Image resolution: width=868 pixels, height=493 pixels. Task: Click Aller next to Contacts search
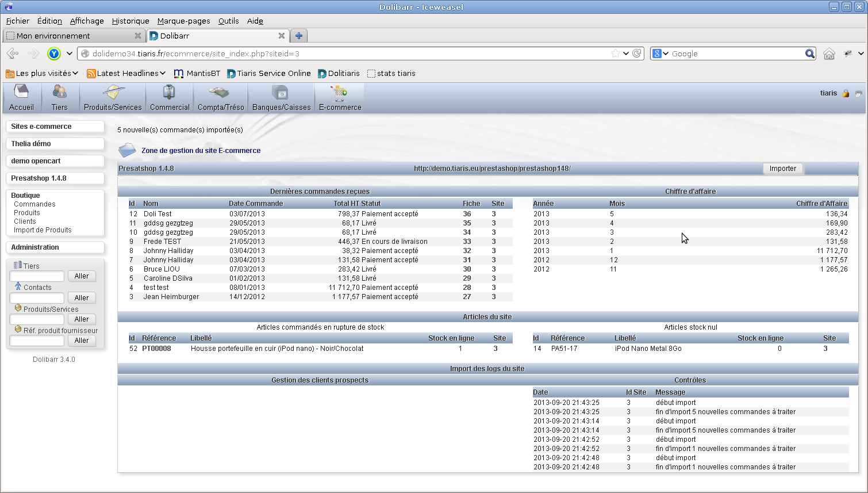pyautogui.click(x=82, y=298)
